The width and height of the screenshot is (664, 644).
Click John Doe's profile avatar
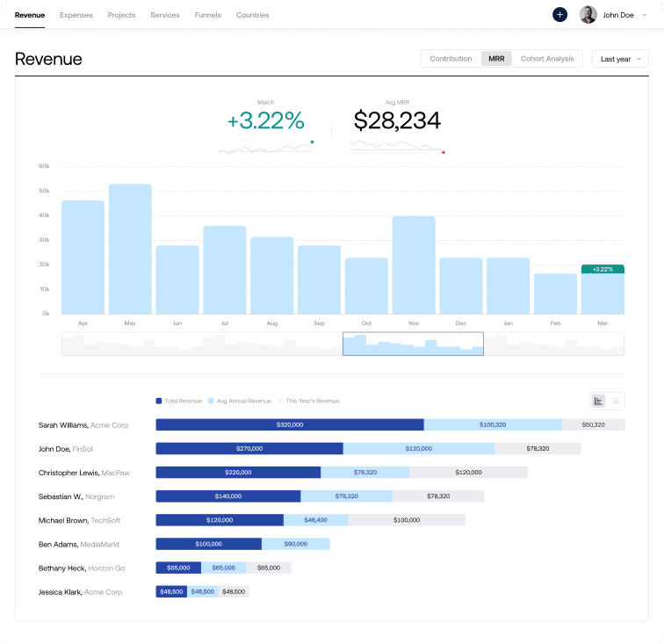(x=588, y=15)
